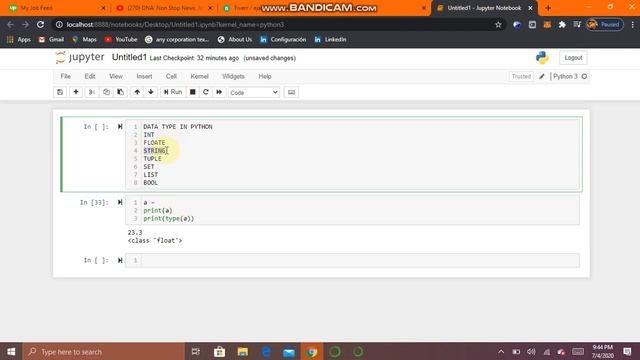Run the first cell via its run icon
The width and height of the screenshot is (640, 360).
(120, 127)
